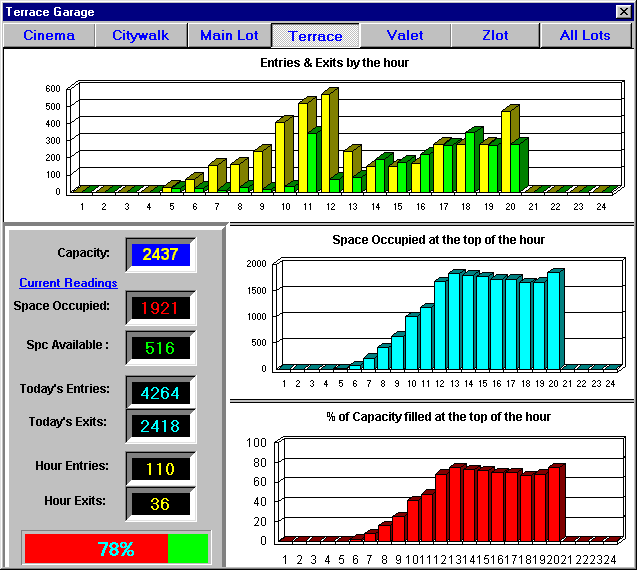637x570 pixels.
Task: Switch to the Valet tab
Action: tap(405, 35)
